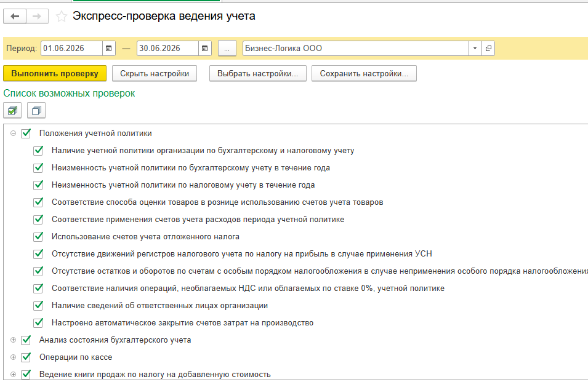Toggle Операции по кассе checkbox
The image size is (588, 382).
[x=26, y=357]
